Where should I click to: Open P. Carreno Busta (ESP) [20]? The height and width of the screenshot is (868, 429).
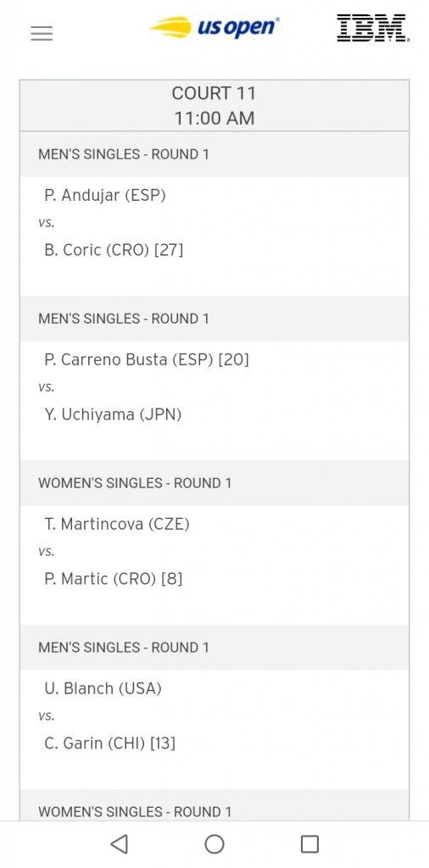point(147,359)
